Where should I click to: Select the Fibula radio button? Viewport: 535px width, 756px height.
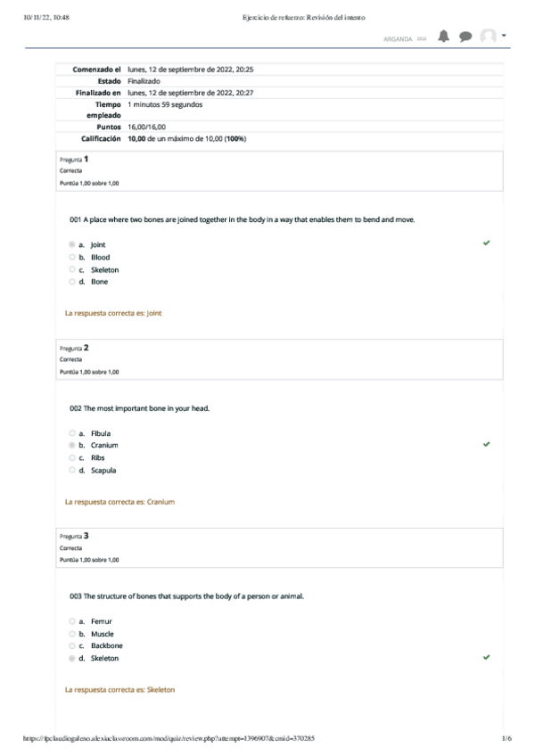tap(72, 433)
